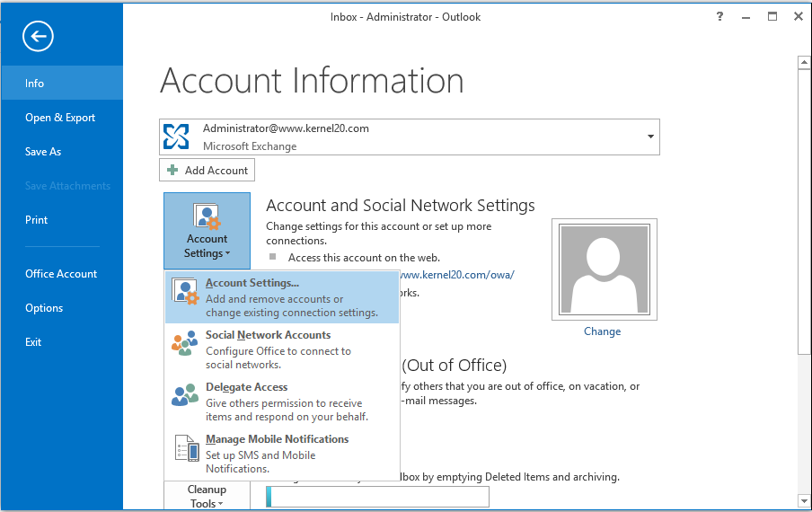Screen dimensions: 812x512
Task: Click the Add Account button
Action: (x=207, y=171)
